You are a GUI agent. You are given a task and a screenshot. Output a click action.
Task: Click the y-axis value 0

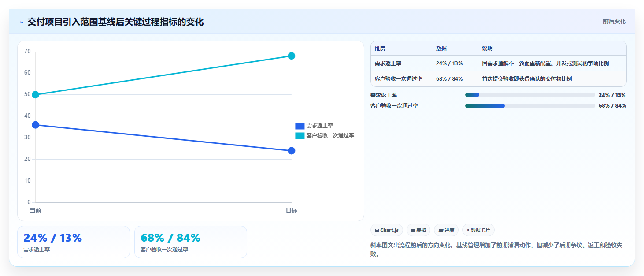tap(29, 202)
